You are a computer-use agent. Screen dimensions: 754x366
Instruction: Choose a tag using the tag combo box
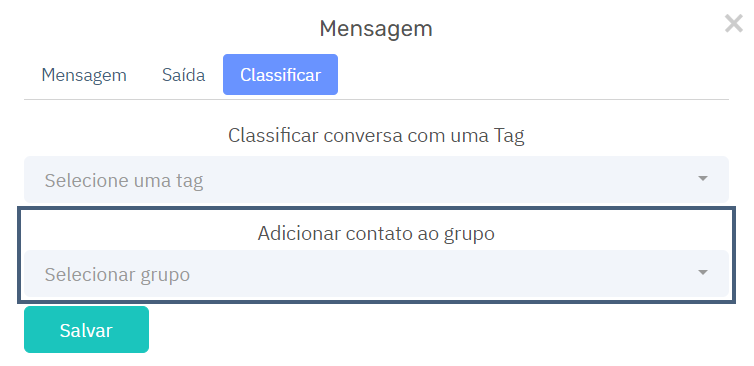tap(377, 179)
